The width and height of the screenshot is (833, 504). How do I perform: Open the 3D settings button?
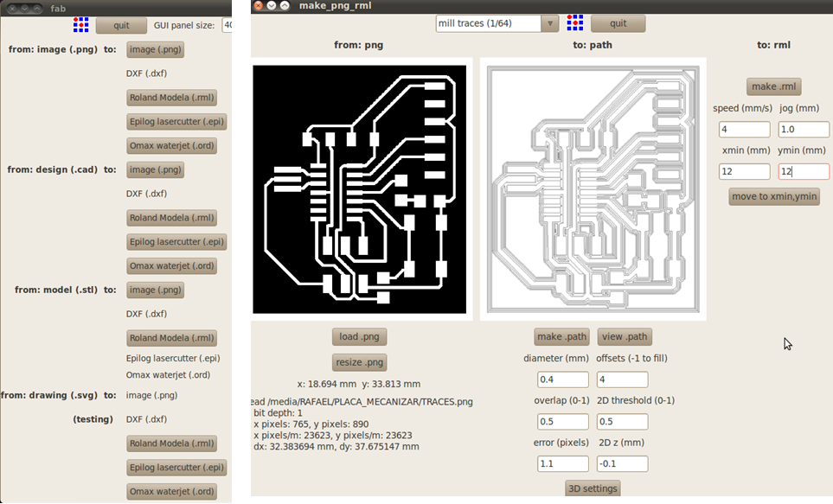click(x=593, y=488)
